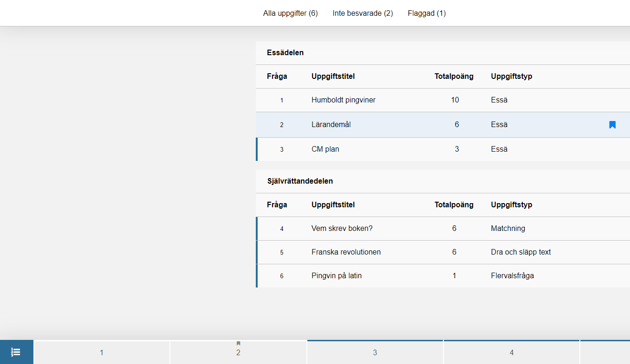
Task: Open the Vem skrev boken? task
Action: tap(342, 229)
